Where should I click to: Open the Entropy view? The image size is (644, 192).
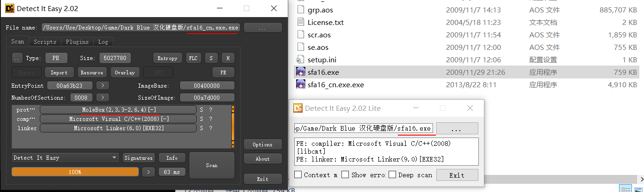167,58
